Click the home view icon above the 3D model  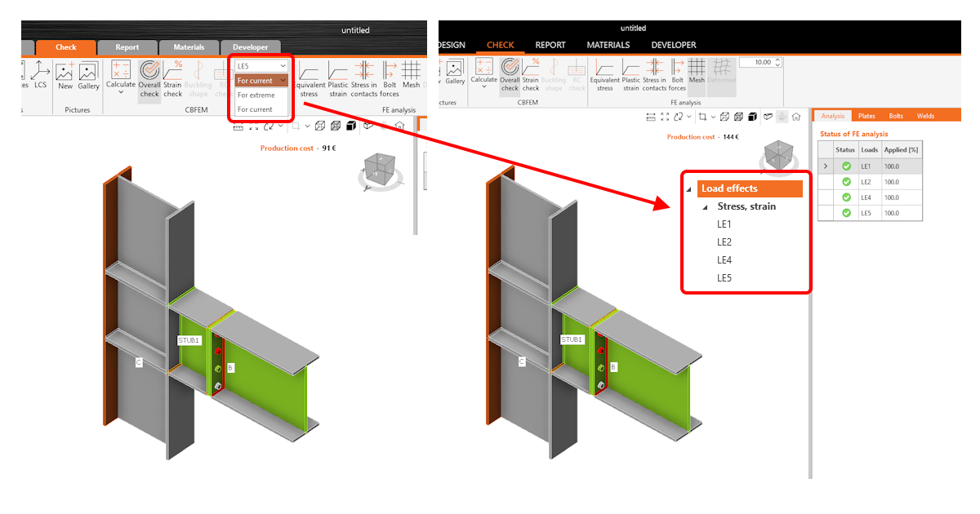(795, 117)
